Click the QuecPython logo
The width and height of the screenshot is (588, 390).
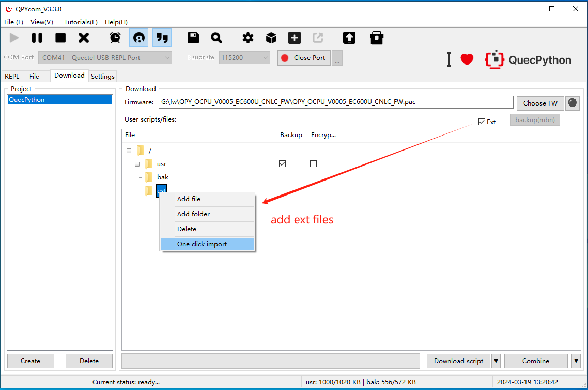tap(528, 59)
